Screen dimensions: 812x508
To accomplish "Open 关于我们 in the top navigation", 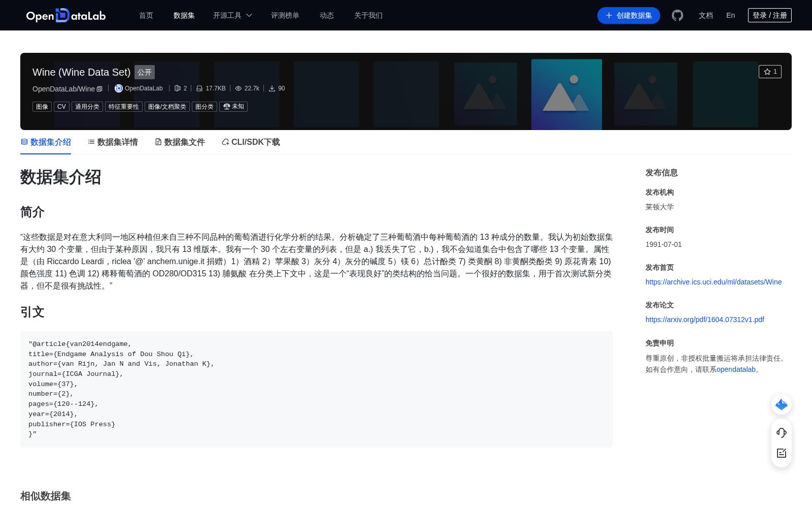I will click(368, 15).
